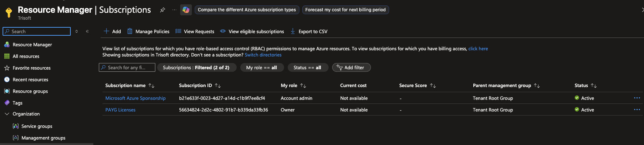Viewport: 644px width, 145px height.
Task: Open the Microsoft Azure Sponsorship subscription
Action: pyautogui.click(x=135, y=98)
